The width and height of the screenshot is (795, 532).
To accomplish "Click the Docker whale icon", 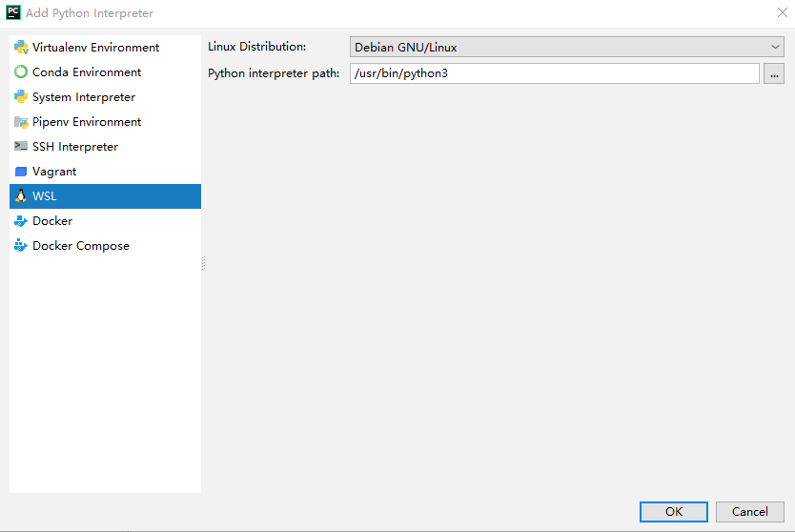I will point(21,221).
